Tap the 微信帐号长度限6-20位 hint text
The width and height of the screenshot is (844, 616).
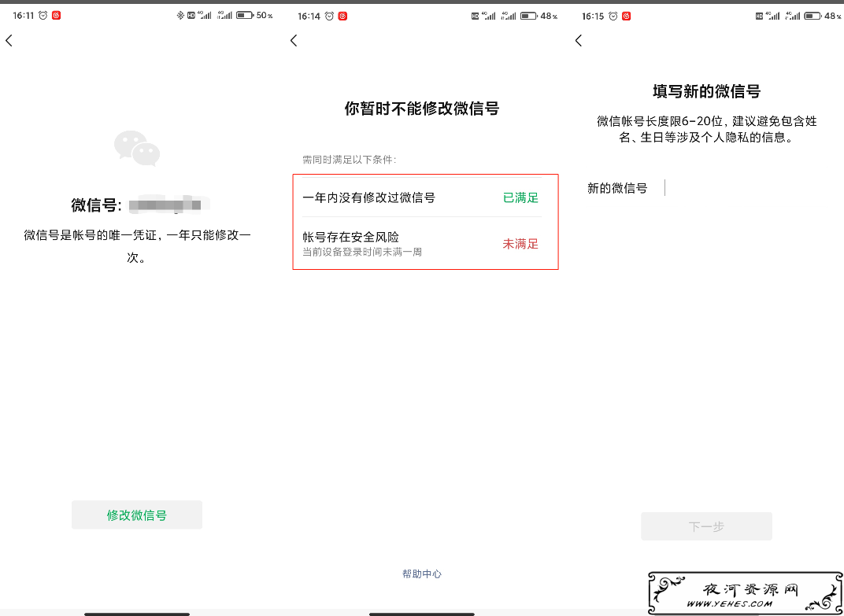click(706, 129)
